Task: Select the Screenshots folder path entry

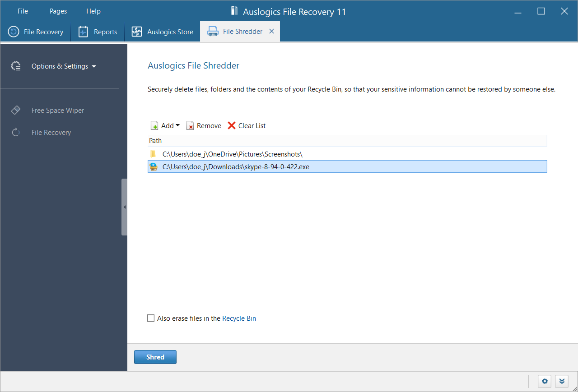Action: tap(232, 154)
